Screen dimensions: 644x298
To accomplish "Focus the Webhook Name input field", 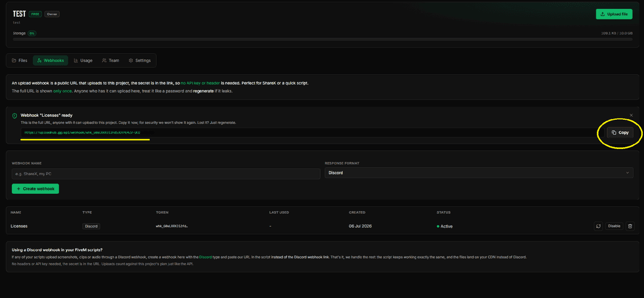I will pos(166,173).
